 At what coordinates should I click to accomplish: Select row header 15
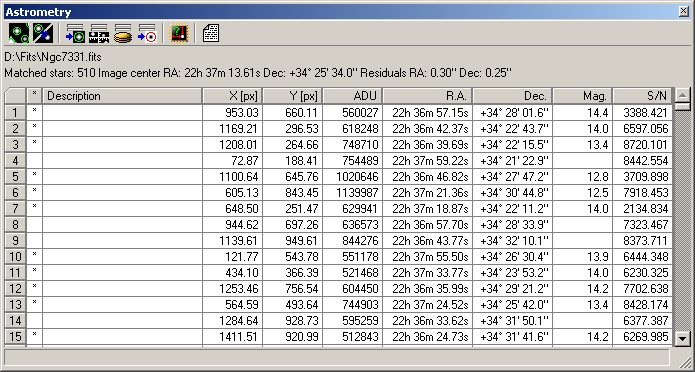pyautogui.click(x=16, y=336)
